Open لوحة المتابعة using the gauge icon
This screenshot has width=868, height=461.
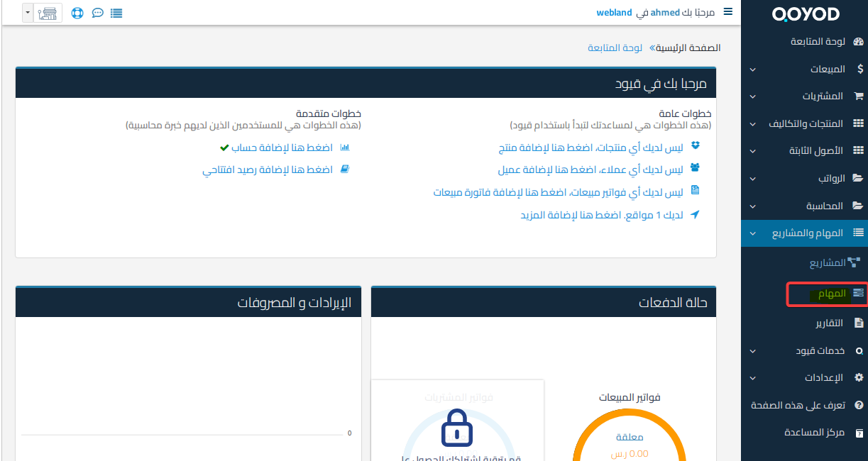click(859, 41)
